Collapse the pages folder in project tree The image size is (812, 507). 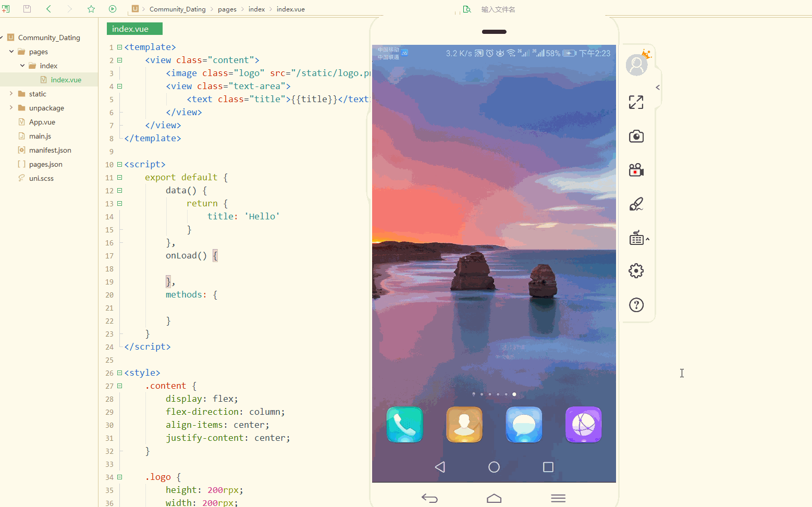click(x=11, y=51)
